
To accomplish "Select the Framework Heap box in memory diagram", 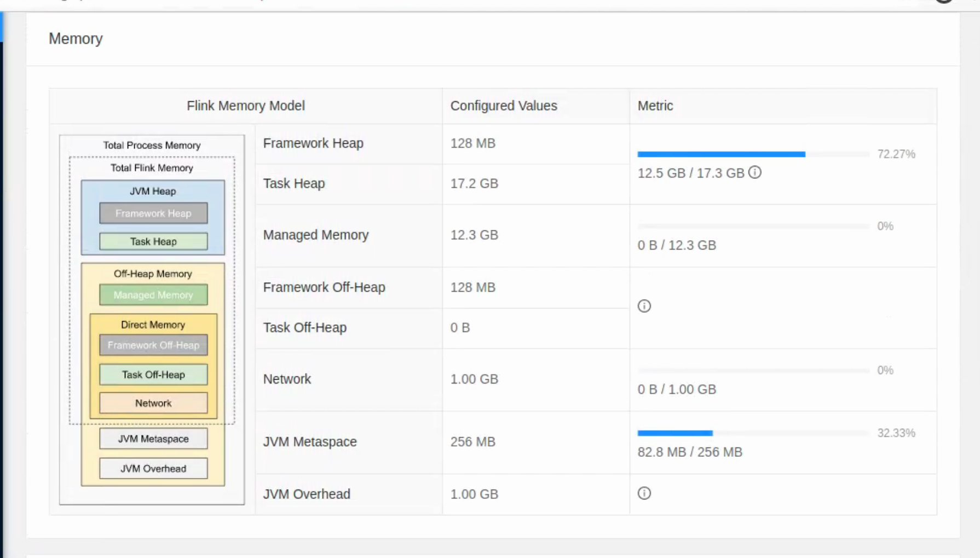I will (153, 213).
